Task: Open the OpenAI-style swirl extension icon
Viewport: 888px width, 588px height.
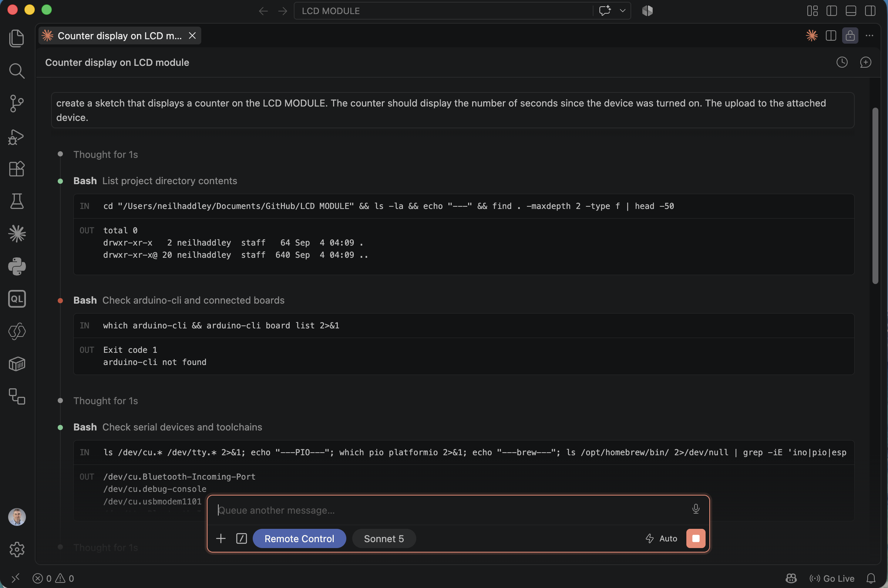Action: tap(17, 331)
